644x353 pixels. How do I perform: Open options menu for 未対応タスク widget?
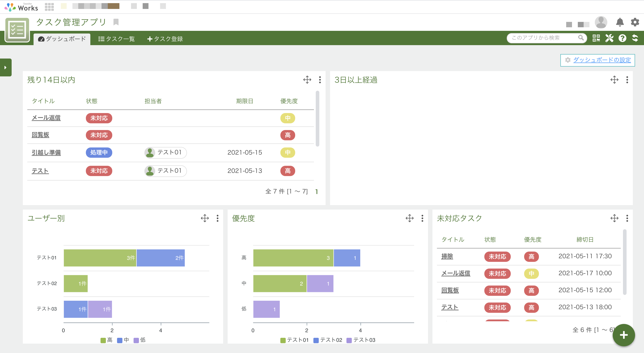coord(627,218)
